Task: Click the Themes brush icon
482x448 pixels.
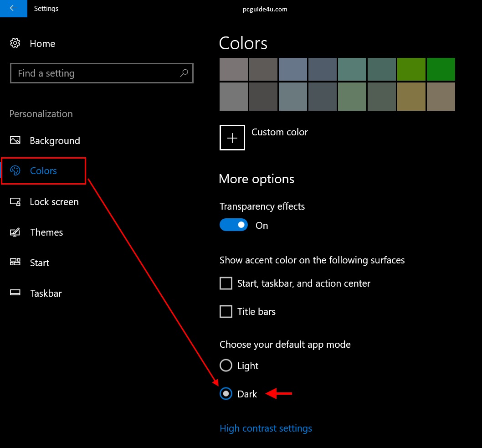Action: pos(15,232)
